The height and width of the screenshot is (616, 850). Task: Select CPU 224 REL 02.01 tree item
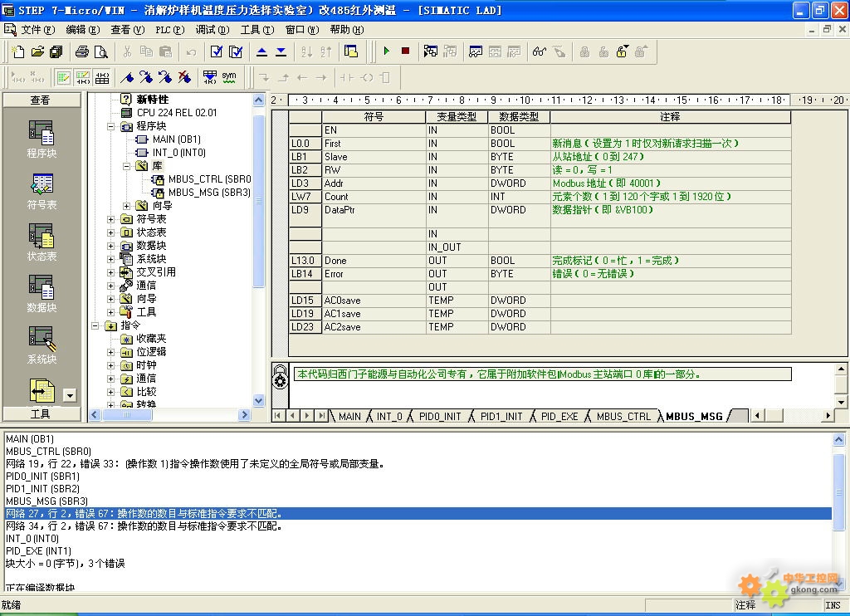click(177, 113)
